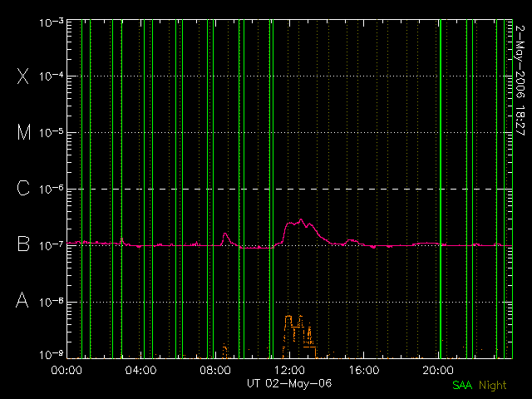Click the Night legend label

(493, 386)
